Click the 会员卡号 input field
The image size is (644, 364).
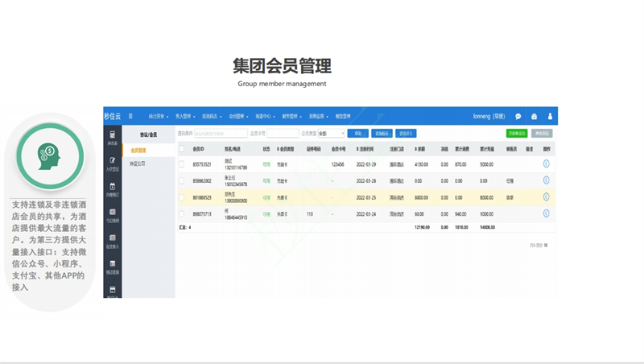[x=282, y=134]
